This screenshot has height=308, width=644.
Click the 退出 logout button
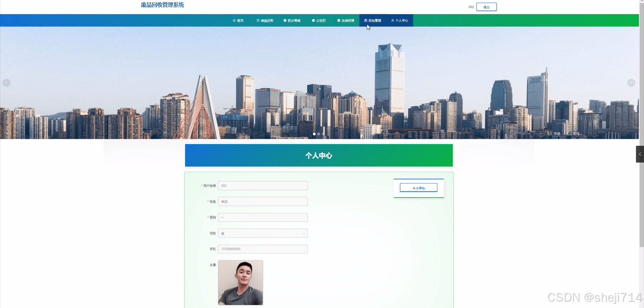tap(486, 7)
